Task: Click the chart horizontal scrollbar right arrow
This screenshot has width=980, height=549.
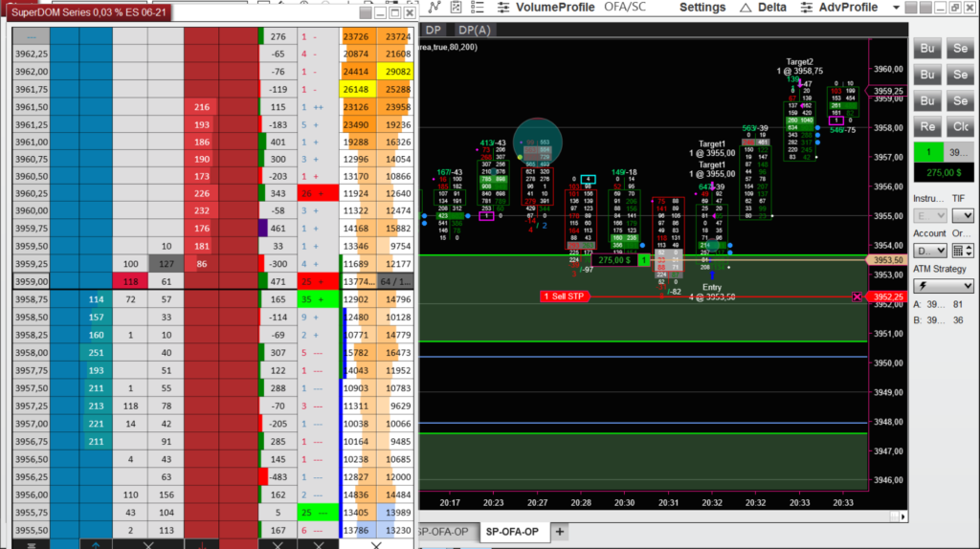Action: coord(902,516)
